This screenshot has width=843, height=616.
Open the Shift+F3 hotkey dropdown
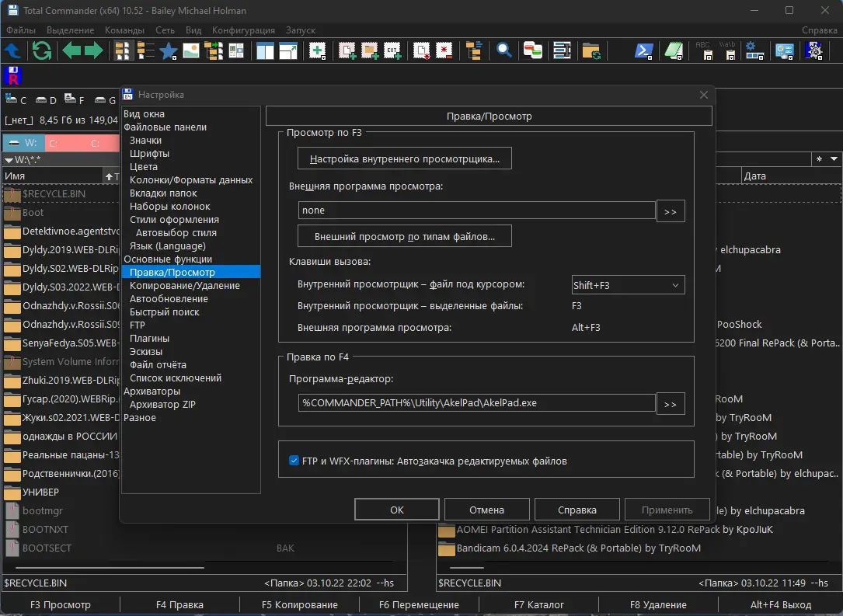coord(628,285)
